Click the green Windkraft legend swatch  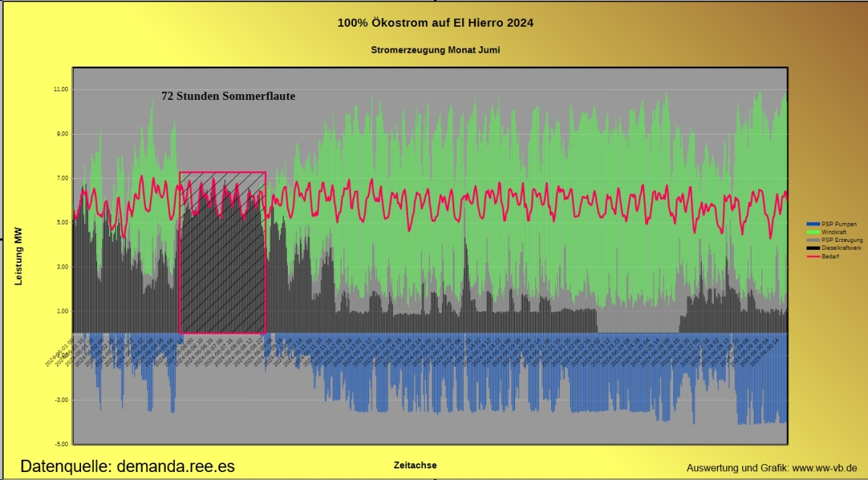pyautogui.click(x=813, y=232)
